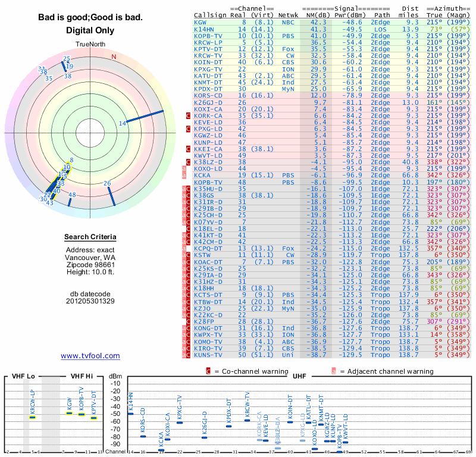Click KPDX-DT label in the UHF chart

[x=228, y=411]
